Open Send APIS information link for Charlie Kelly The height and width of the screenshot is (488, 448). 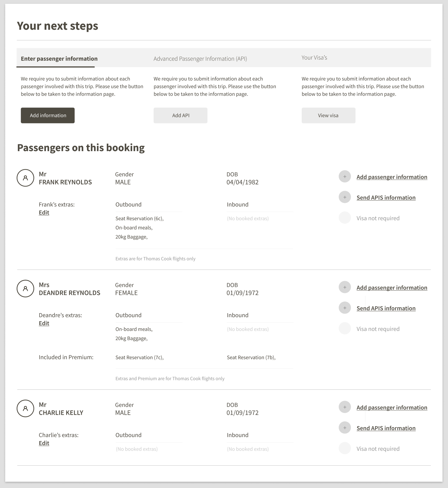click(386, 428)
